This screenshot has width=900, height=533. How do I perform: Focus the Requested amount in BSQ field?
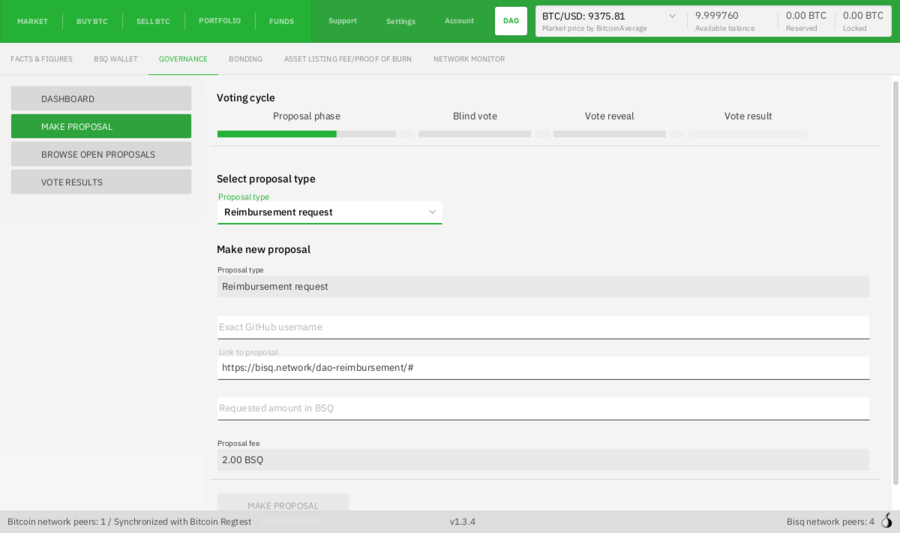tap(543, 408)
